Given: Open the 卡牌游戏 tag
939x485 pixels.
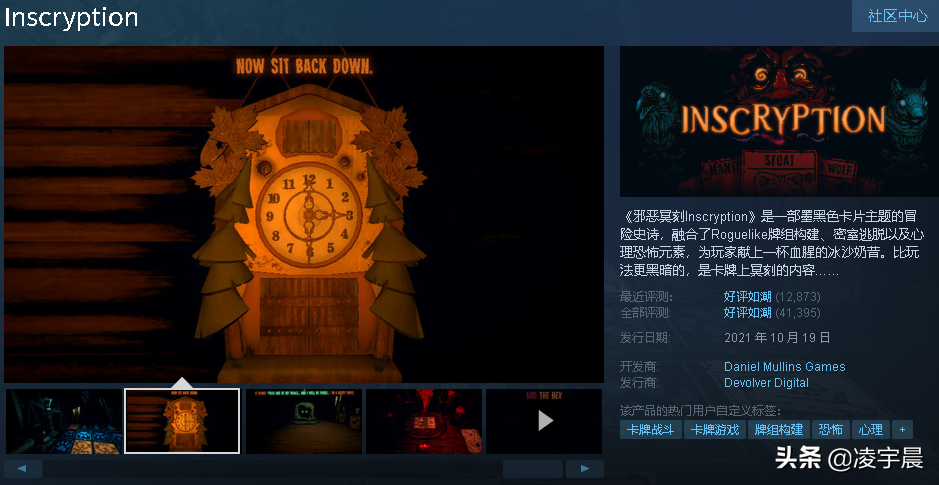Looking at the screenshot, I should (x=714, y=430).
